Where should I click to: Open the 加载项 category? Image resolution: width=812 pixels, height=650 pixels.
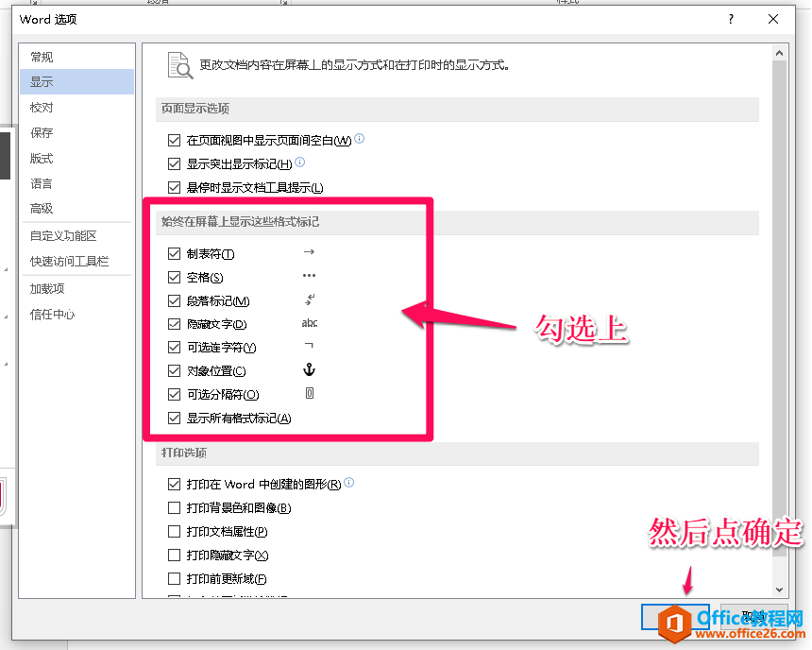tap(76, 289)
